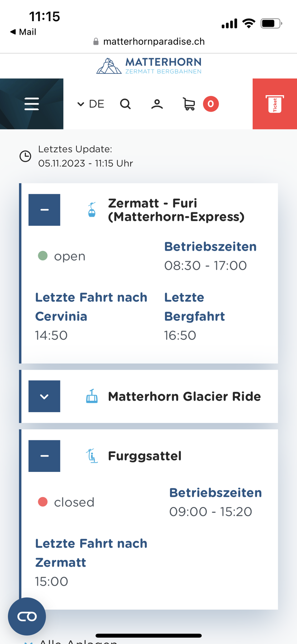Image resolution: width=297 pixels, height=644 pixels.
Task: Tap the search magnifier icon
Action: point(125,104)
